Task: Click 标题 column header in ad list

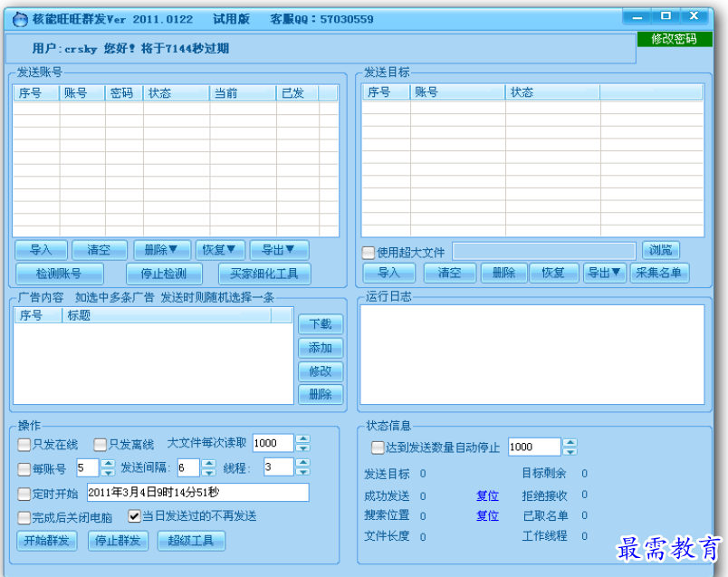Action: pos(167,315)
